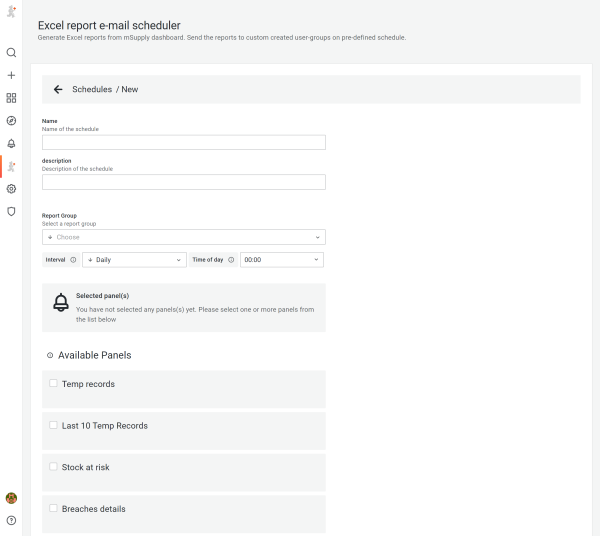The width and height of the screenshot is (600, 536).
Task: Select the Breaches details checkbox
Action: tap(53, 508)
